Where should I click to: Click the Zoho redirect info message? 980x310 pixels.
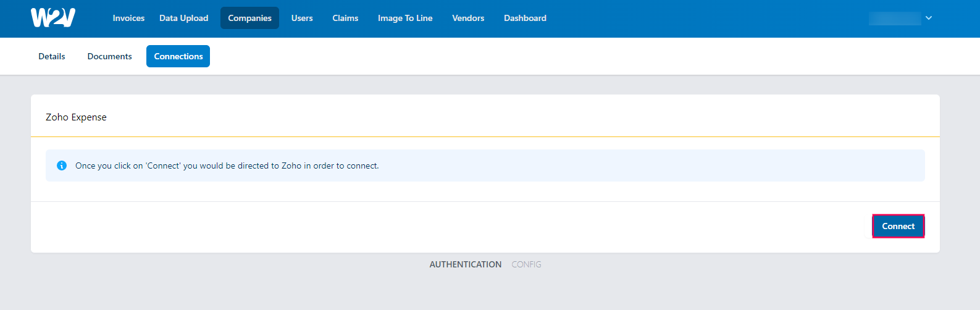tap(227, 165)
